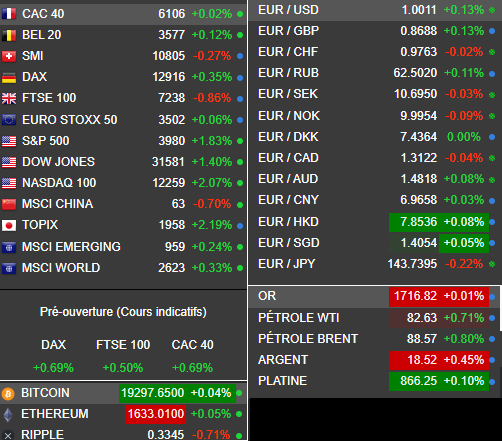502x441 pixels.
Task: Click the green status dot on BITCOIN row
Action: click(239, 393)
